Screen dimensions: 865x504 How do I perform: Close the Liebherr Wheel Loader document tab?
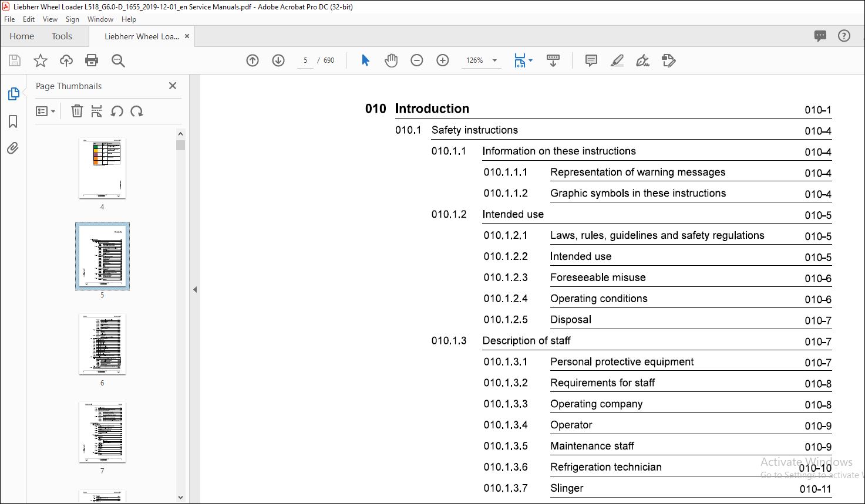[187, 36]
